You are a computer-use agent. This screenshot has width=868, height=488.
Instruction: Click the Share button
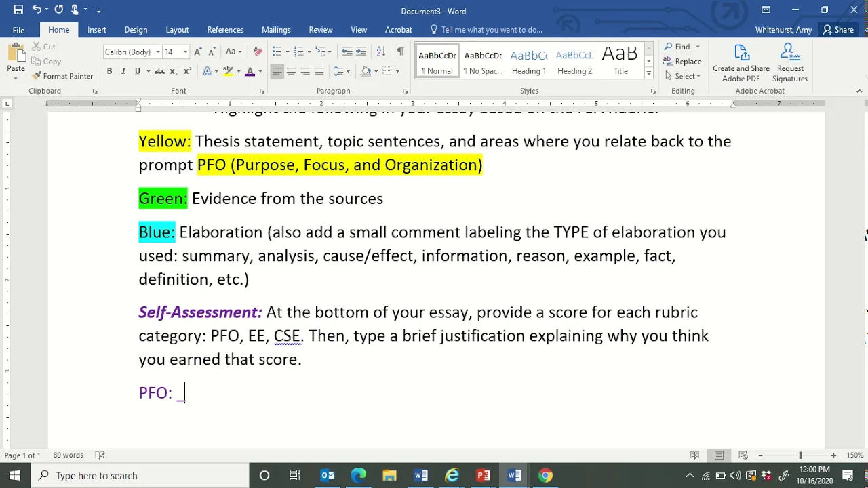[838, 30]
